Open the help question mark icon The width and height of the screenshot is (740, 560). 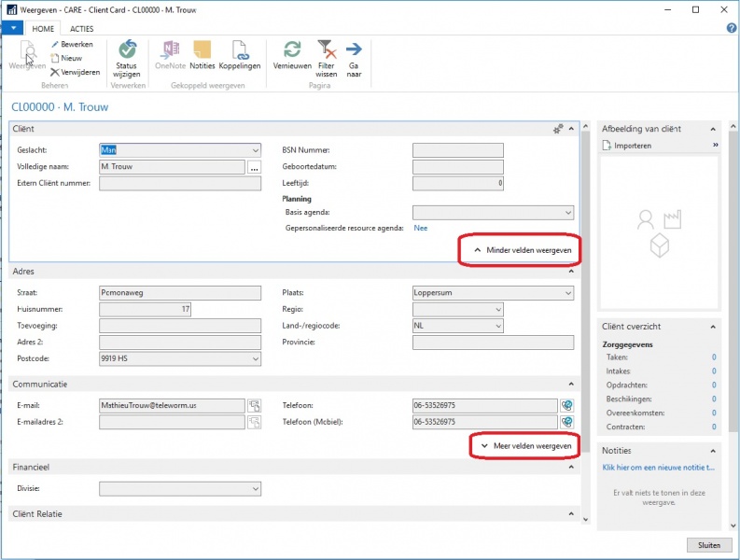pyautogui.click(x=732, y=28)
